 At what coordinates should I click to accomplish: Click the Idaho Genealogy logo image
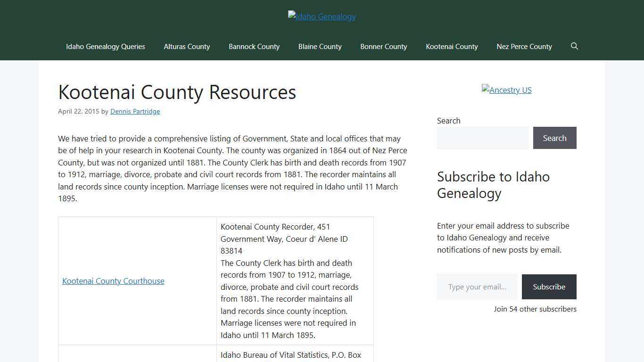pos(322,16)
